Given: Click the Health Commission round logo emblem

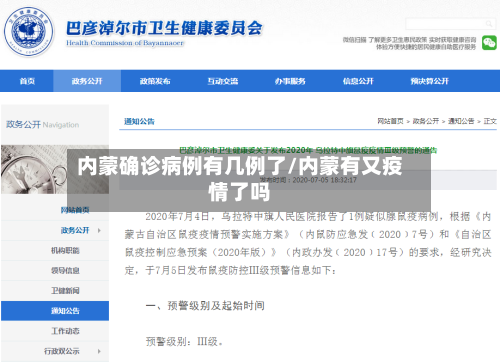Looking at the screenshot, I should click(28, 31).
